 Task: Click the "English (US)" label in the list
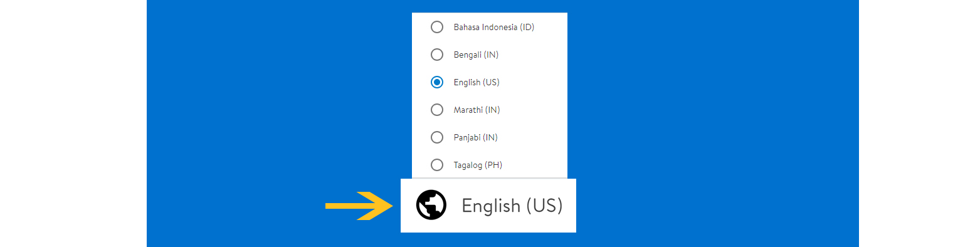click(477, 82)
